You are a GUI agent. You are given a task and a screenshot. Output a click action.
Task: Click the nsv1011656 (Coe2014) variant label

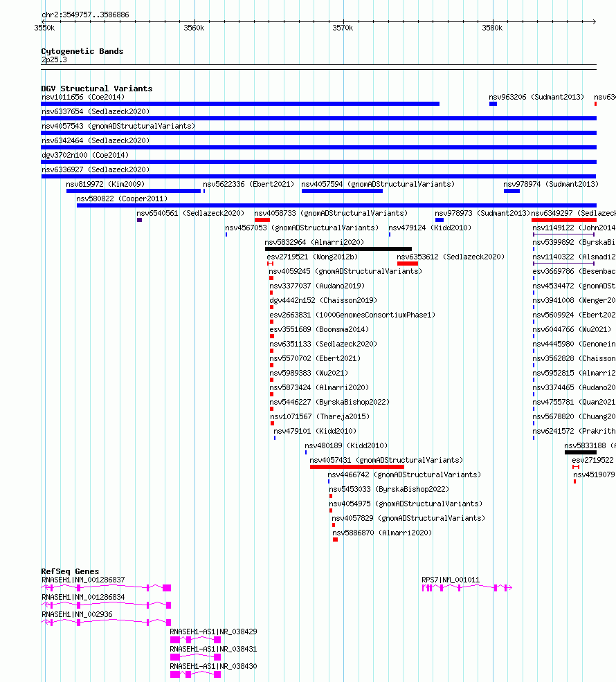[x=83, y=97]
